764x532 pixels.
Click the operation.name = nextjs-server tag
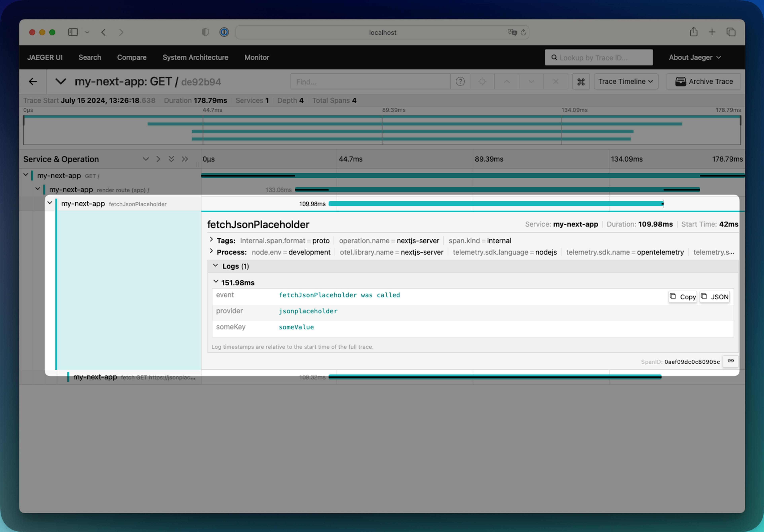[389, 241]
